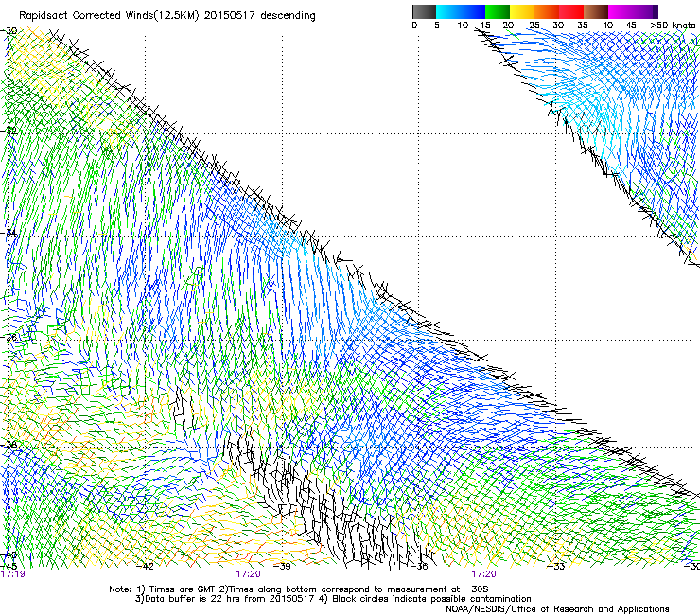Select the green 15-20 knots legend swatch
This screenshot has width=700, height=615.
point(498,11)
